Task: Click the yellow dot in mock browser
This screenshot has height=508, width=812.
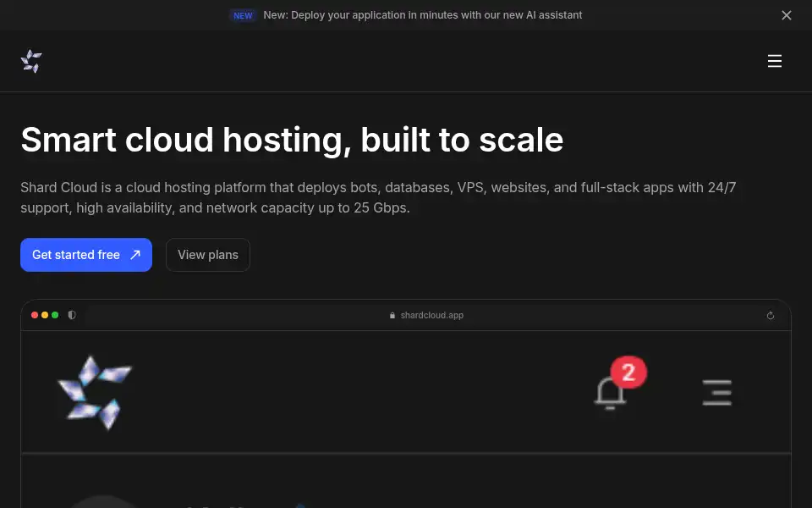Action: coord(45,315)
